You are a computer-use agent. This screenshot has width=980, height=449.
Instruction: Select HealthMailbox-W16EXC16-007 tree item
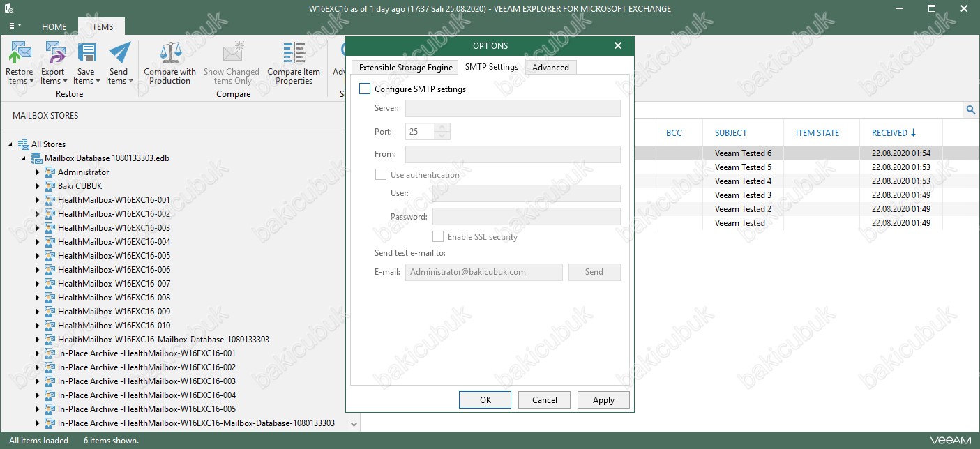coord(114,284)
